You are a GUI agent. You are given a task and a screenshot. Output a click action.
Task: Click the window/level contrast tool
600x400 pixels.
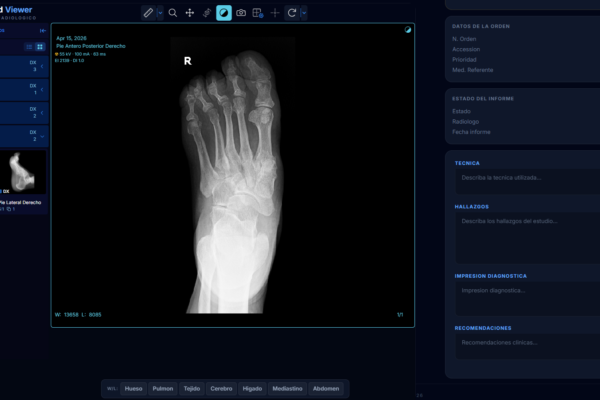[224, 13]
